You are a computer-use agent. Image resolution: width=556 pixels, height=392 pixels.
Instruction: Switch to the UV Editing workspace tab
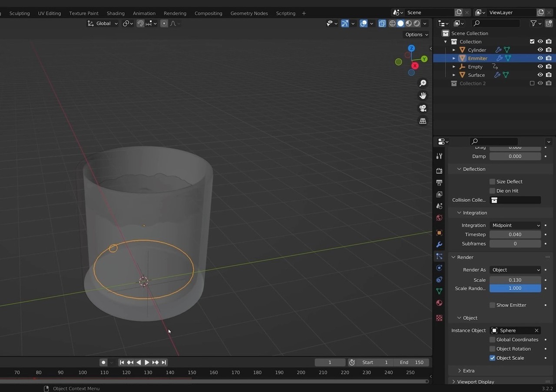(x=50, y=13)
